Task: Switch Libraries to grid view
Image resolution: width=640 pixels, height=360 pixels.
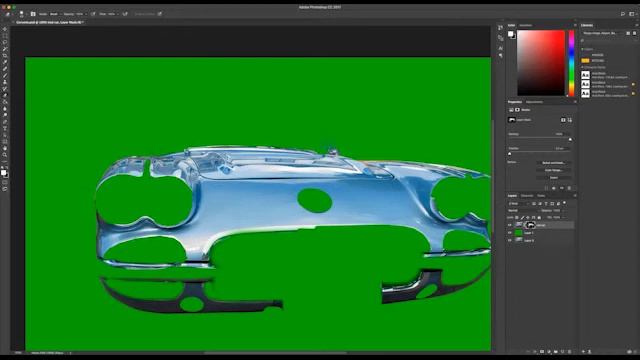Action: (x=628, y=33)
